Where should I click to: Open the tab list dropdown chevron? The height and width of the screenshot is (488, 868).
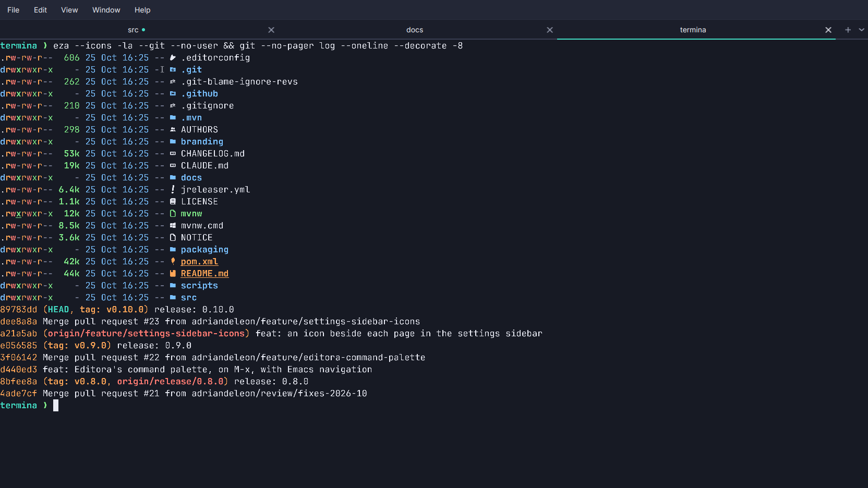pyautogui.click(x=861, y=30)
